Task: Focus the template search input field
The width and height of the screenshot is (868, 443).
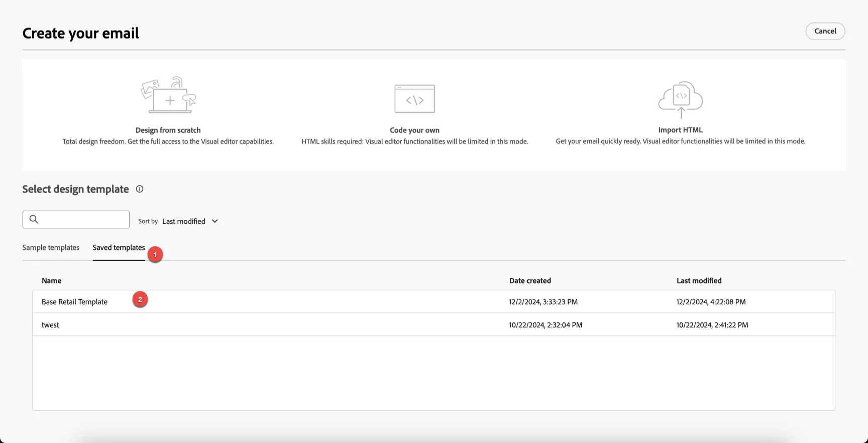Action: click(76, 219)
